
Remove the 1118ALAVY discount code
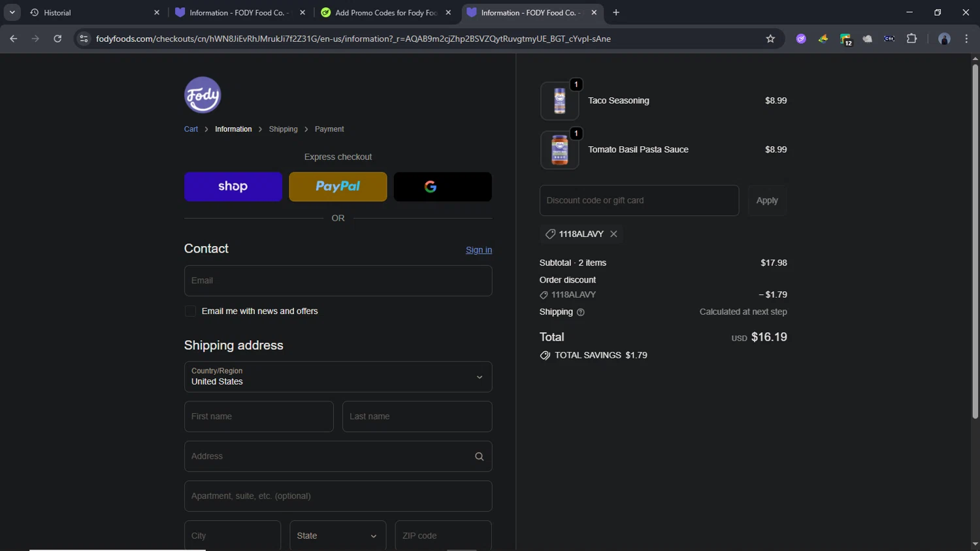pyautogui.click(x=613, y=234)
